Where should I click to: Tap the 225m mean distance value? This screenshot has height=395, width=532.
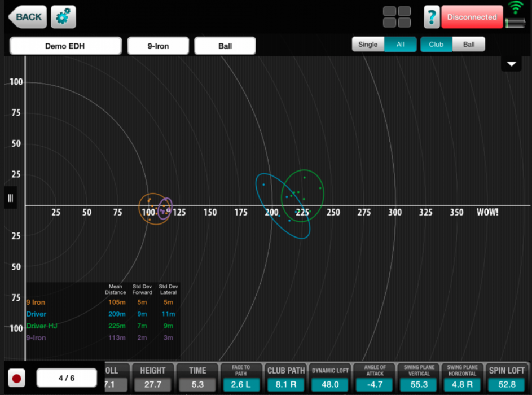(117, 326)
